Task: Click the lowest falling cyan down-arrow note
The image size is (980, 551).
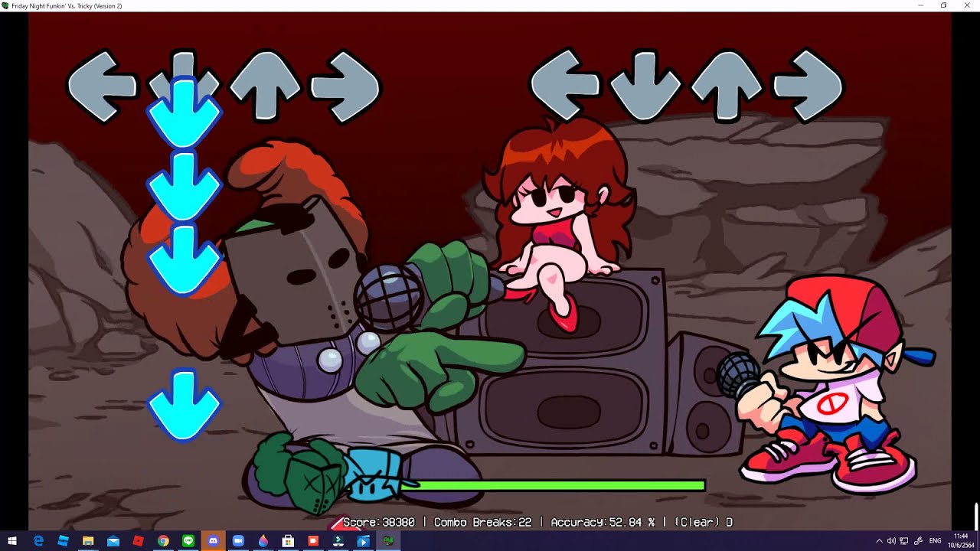Action: point(185,406)
